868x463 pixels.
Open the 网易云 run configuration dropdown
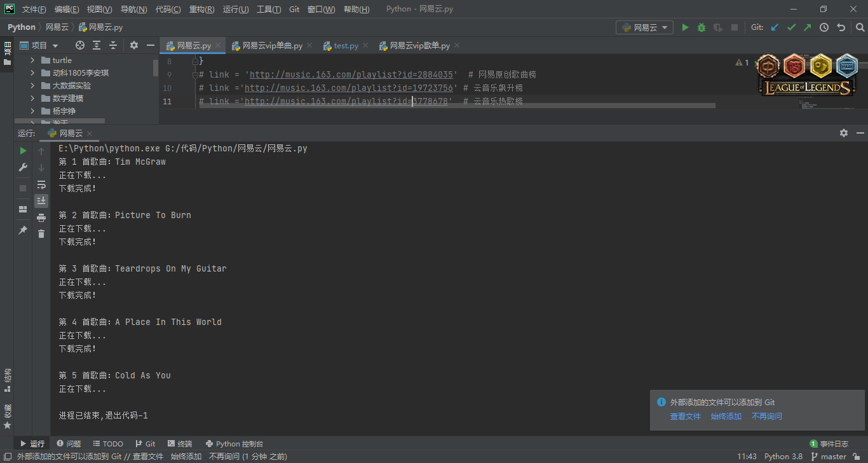[x=644, y=27]
